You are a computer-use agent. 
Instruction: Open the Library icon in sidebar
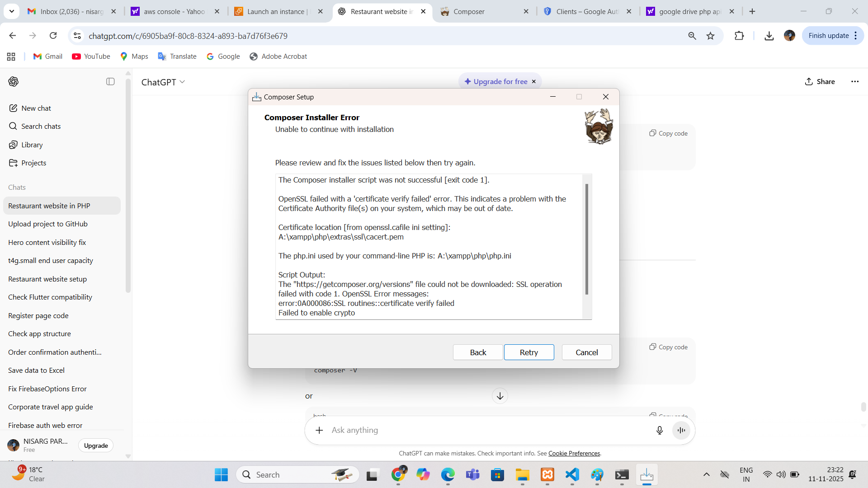tap(13, 145)
